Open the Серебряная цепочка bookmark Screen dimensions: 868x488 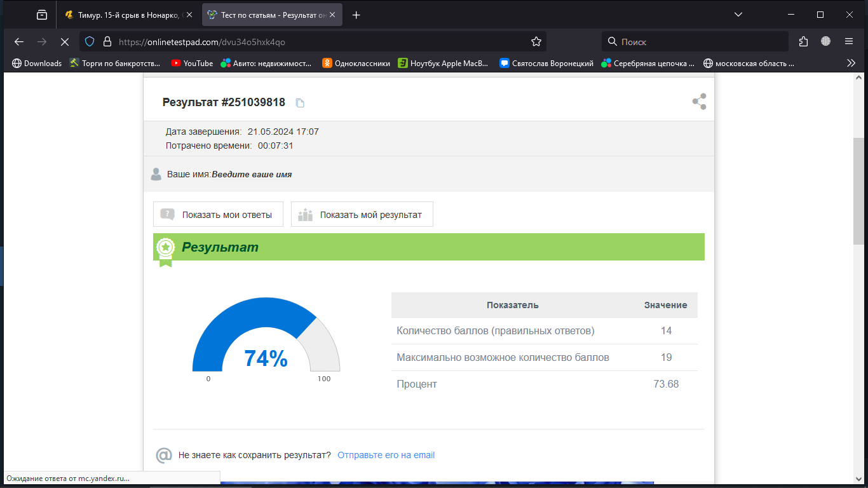tap(649, 63)
